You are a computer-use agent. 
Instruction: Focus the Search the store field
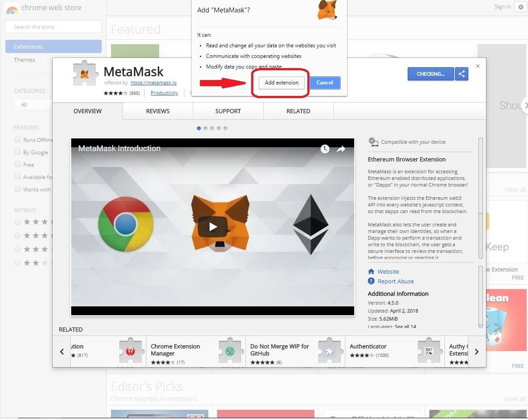(x=54, y=27)
